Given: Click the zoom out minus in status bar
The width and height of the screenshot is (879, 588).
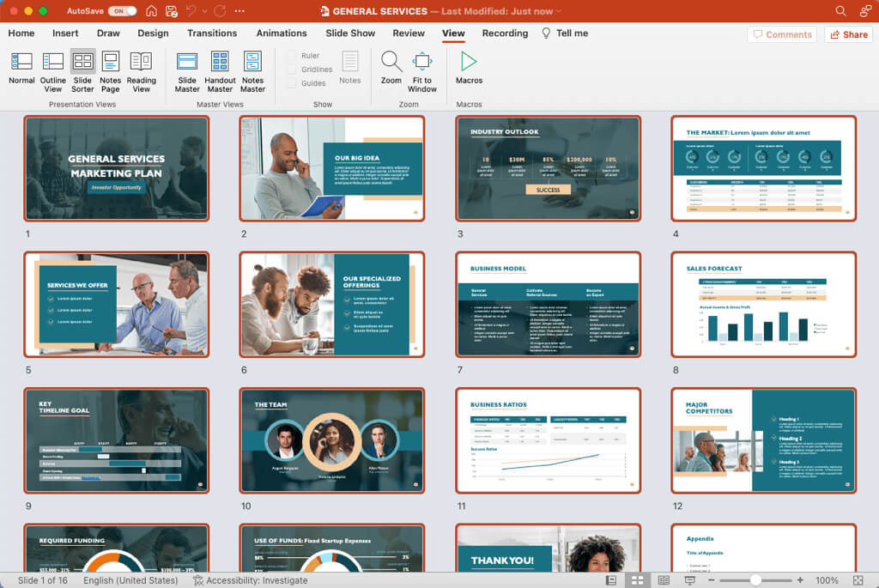Looking at the screenshot, I should [712, 580].
